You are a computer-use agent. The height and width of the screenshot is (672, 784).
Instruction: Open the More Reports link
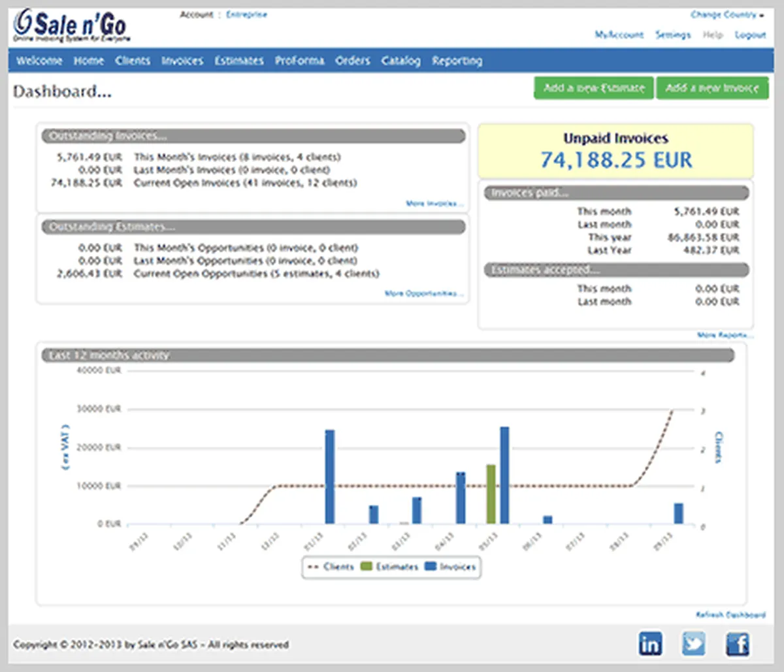725,335
